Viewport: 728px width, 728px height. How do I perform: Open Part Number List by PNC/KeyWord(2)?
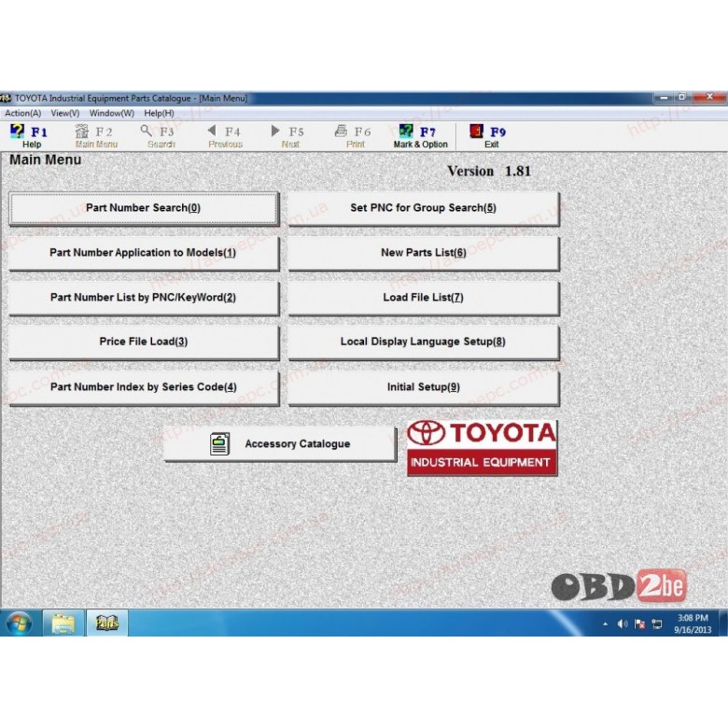[144, 298]
